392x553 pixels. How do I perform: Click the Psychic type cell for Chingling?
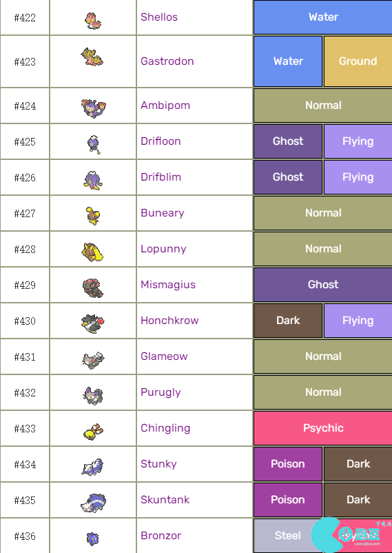(323, 428)
